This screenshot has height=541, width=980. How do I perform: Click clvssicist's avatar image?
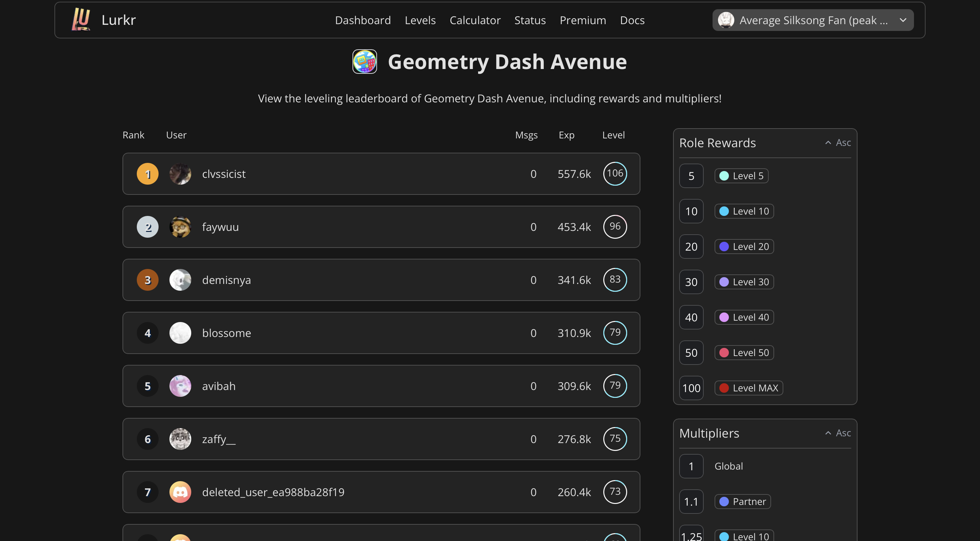pos(180,174)
